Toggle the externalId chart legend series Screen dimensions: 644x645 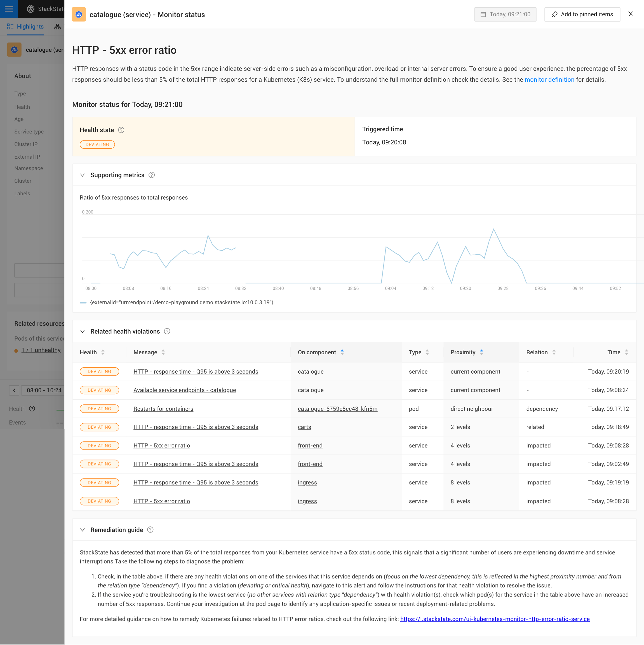181,302
